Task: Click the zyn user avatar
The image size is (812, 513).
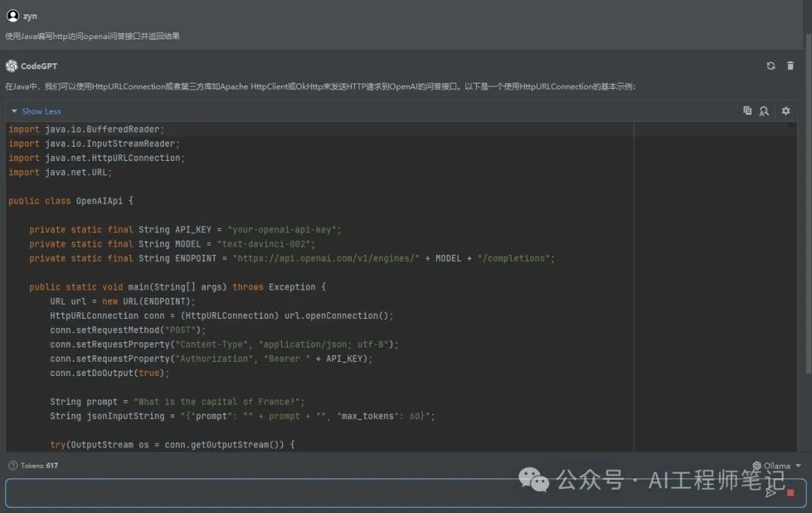Action: [12, 16]
